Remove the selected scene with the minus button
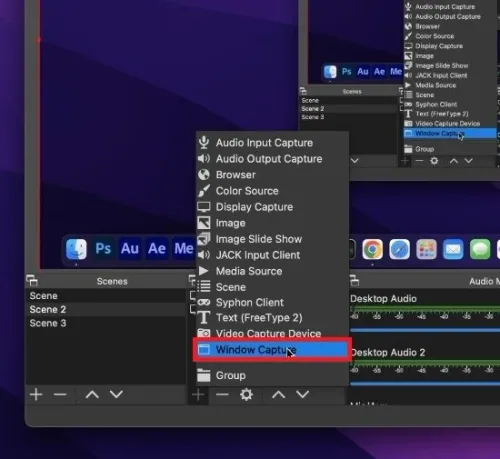500x459 pixels. pyautogui.click(x=60, y=395)
